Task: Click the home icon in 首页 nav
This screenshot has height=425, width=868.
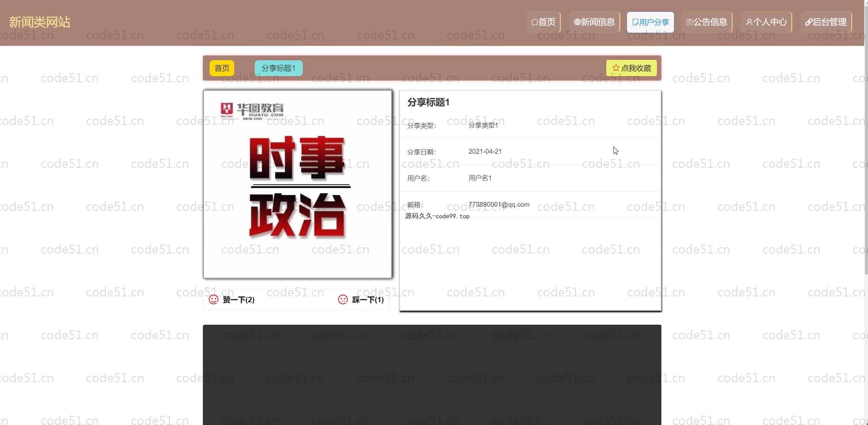Action: (534, 22)
